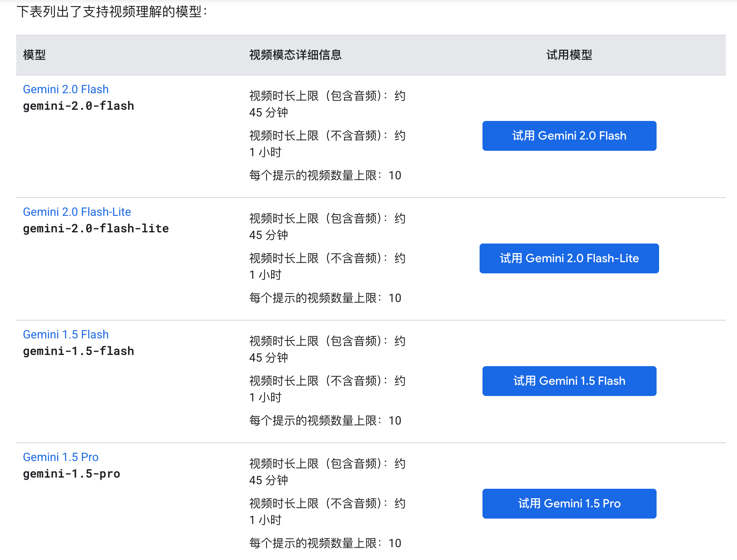Open the Gemini 1.5 Flash model link
737x560 pixels.
pos(65,334)
